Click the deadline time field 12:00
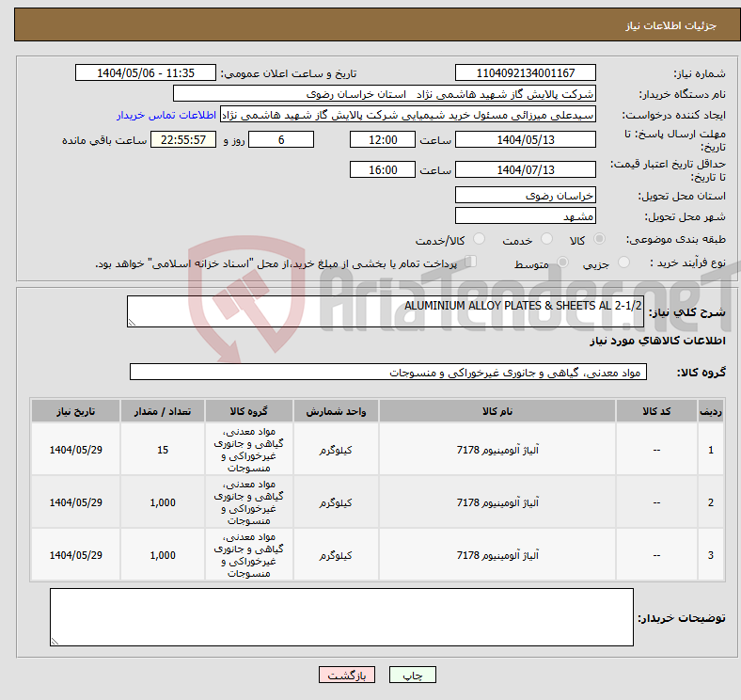This screenshot has height=700, width=741. click(383, 139)
